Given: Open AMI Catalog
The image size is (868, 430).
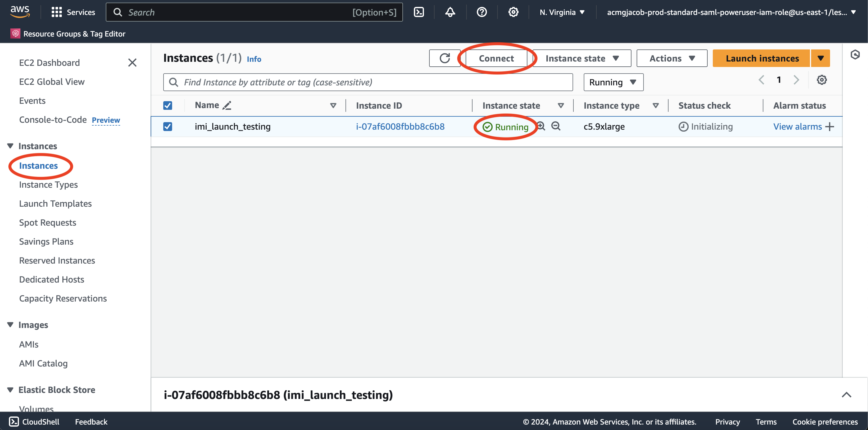Looking at the screenshot, I should pyautogui.click(x=43, y=363).
